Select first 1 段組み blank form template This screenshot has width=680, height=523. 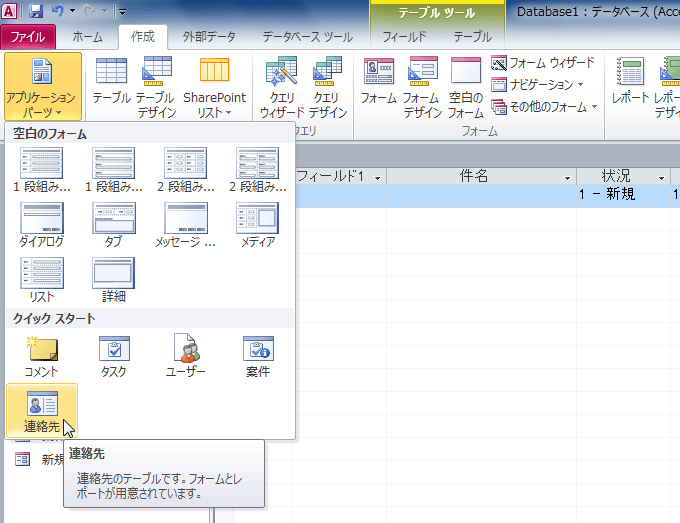[42, 170]
